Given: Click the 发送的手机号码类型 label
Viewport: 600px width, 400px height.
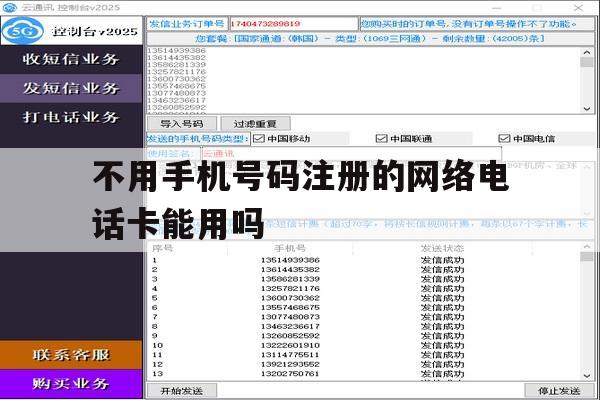Looking at the screenshot, I should tap(198, 139).
